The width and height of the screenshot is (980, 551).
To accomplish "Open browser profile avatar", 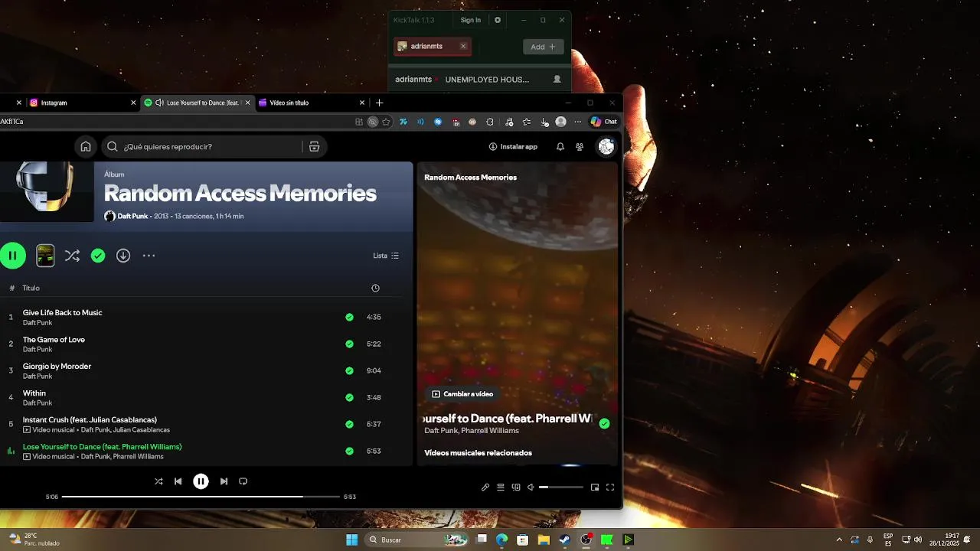I will 561,122.
